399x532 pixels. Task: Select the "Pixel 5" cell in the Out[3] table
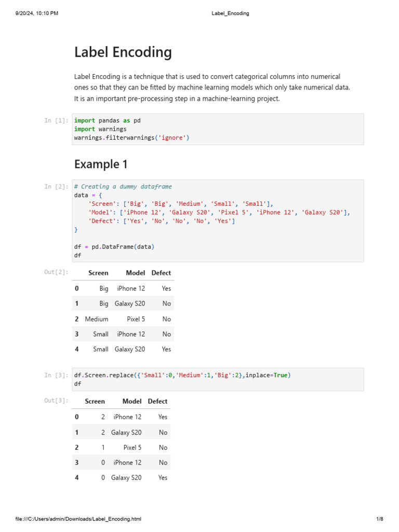pos(132,447)
